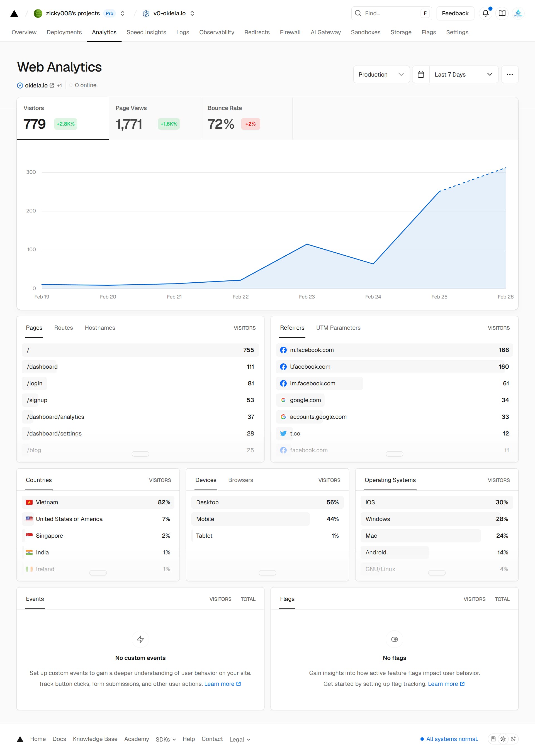535x756 pixels.
Task: Click the documentation book icon
Action: click(x=502, y=13)
